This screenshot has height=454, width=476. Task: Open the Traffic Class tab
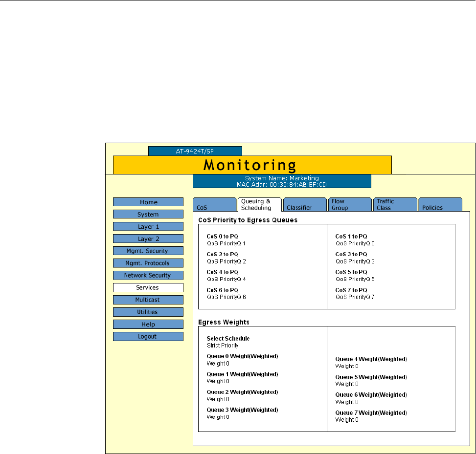pyautogui.click(x=395, y=205)
